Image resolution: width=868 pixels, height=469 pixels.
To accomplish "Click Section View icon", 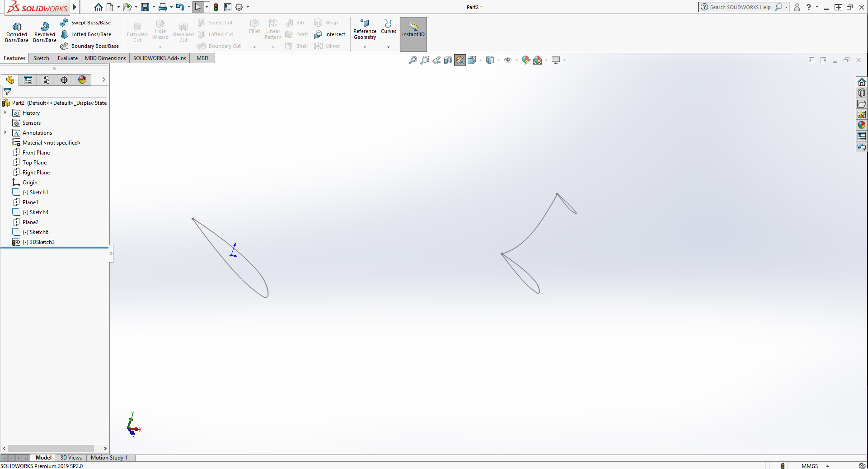I will (448, 60).
